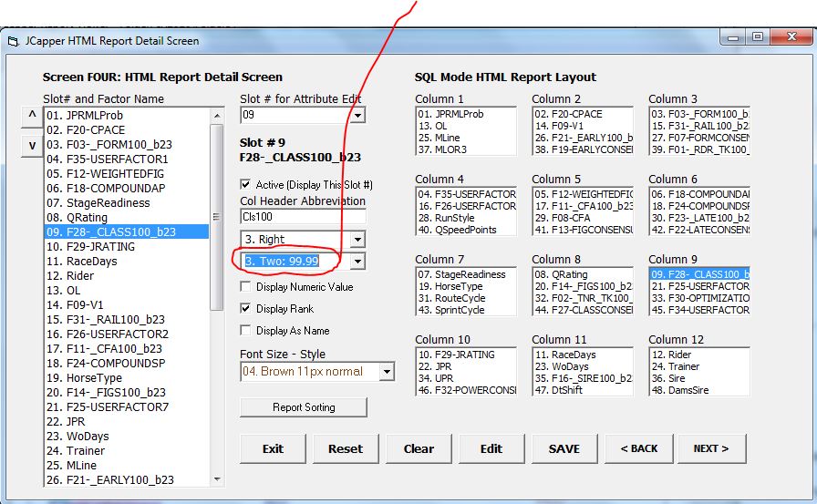
Task: Open Slot # for Attribute Edit dropdown
Action: [357, 115]
